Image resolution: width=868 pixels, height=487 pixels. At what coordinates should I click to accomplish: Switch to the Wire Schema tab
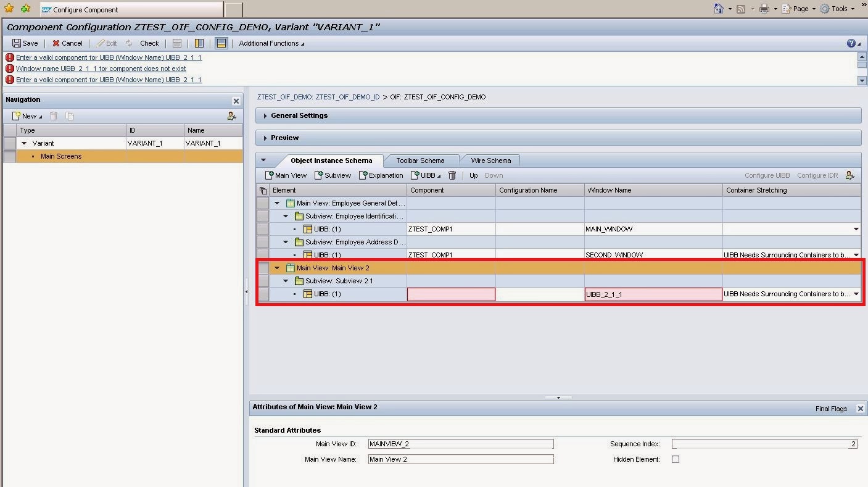tap(490, 160)
